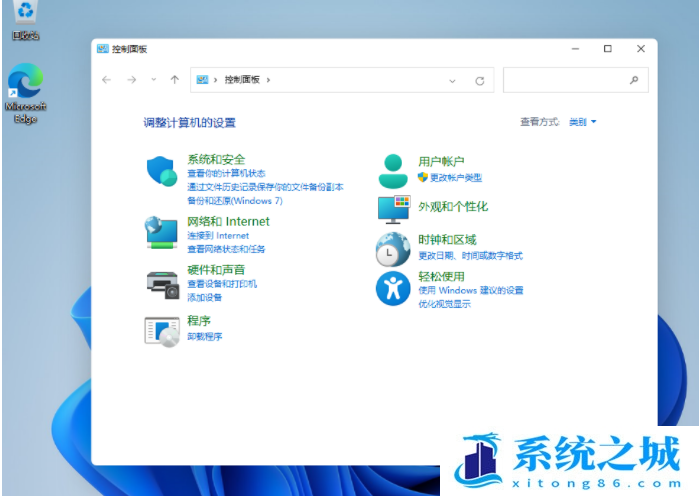The height and width of the screenshot is (496, 700).
Task: Open the System and Security shield icon
Action: (x=162, y=171)
